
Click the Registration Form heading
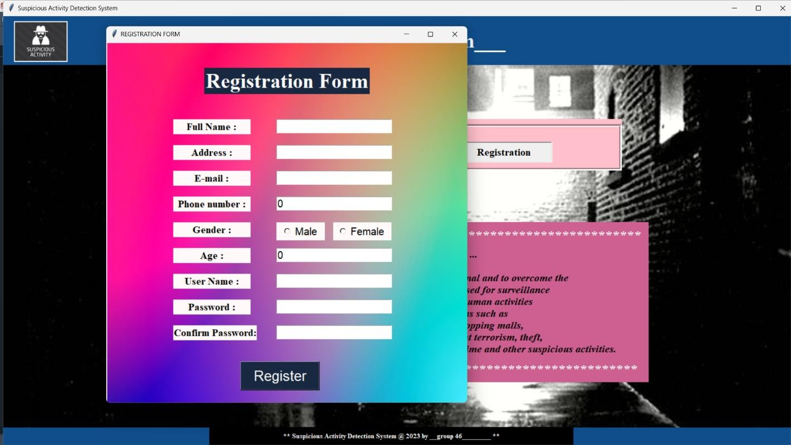click(287, 81)
